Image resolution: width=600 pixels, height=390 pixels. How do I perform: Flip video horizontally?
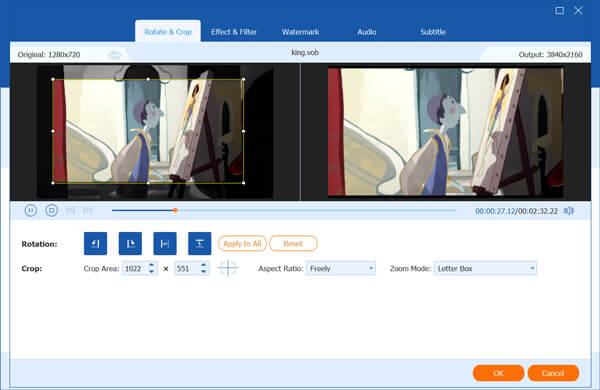[x=165, y=243]
